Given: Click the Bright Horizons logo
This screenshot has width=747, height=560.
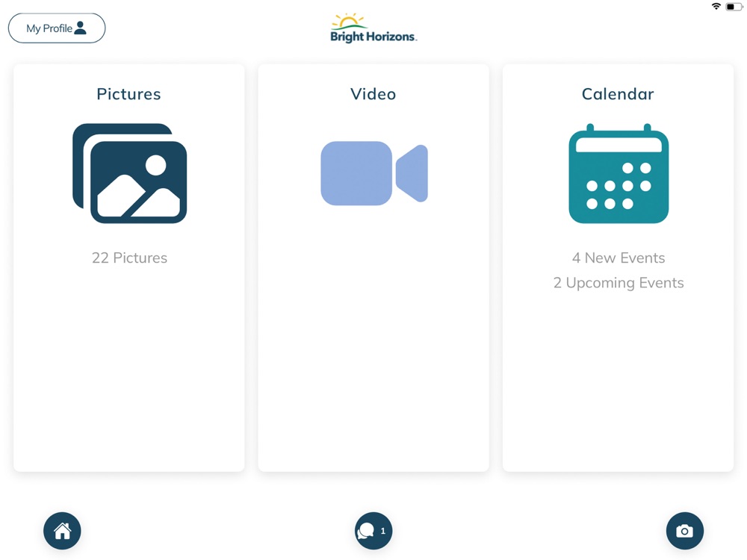Looking at the screenshot, I should 373,28.
